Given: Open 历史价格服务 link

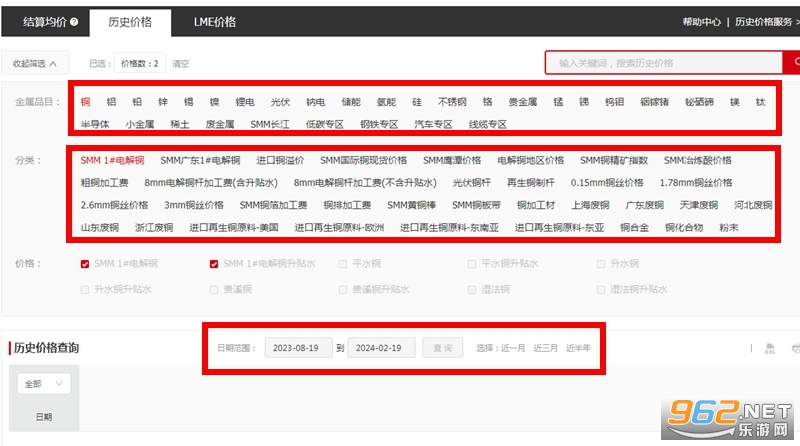Looking at the screenshot, I should [x=763, y=22].
